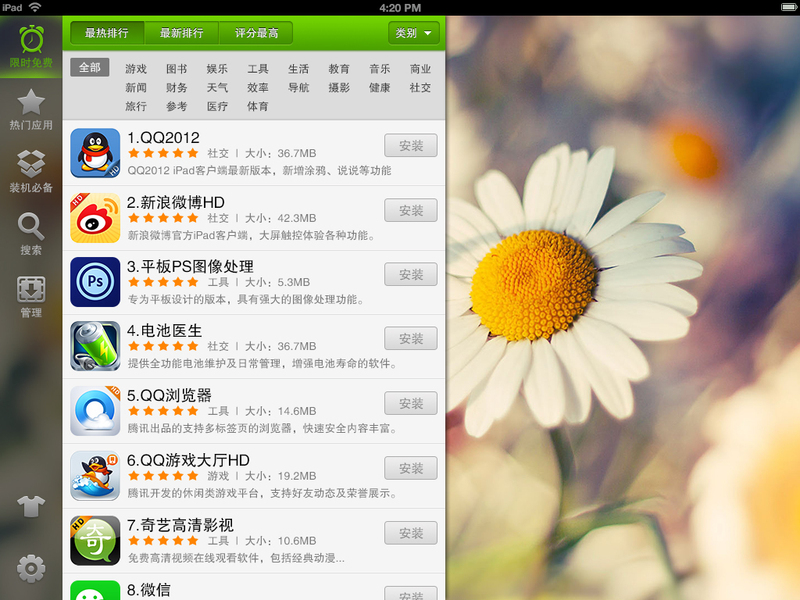The image size is (800, 600).
Task: Filter by 摄影 category
Action: [x=339, y=88]
